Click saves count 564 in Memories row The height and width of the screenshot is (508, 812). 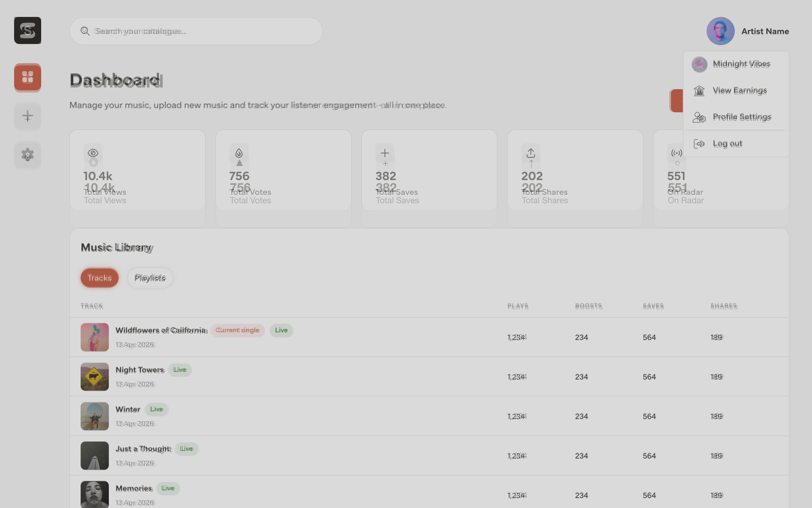649,495
